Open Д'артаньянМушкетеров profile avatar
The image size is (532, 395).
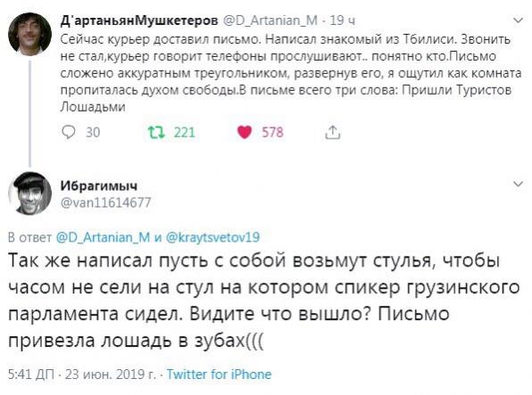29,34
